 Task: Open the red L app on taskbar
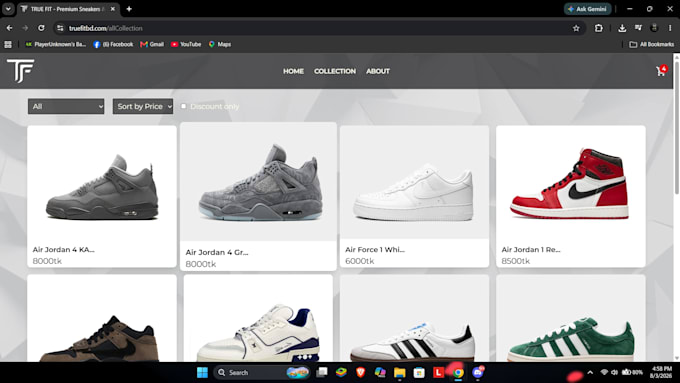tap(438, 372)
